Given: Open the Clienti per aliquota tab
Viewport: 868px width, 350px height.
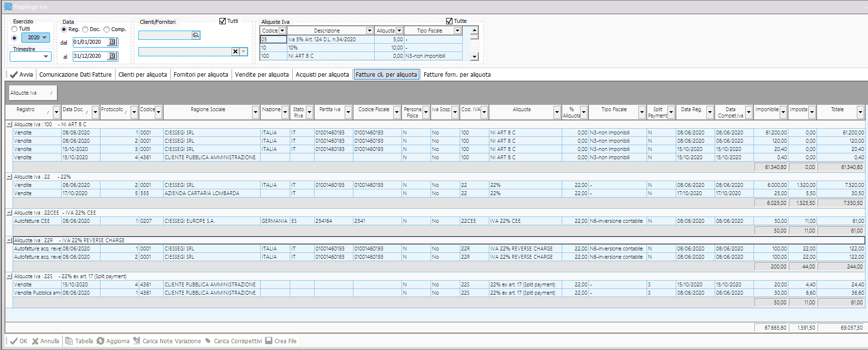Looking at the screenshot, I should [143, 75].
